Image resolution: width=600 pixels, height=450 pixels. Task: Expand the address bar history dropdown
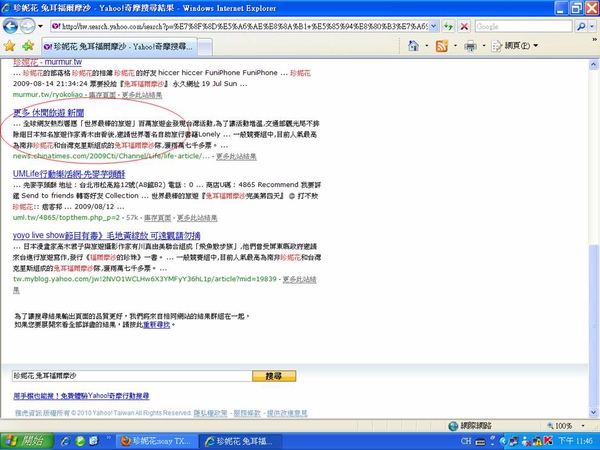click(434, 26)
